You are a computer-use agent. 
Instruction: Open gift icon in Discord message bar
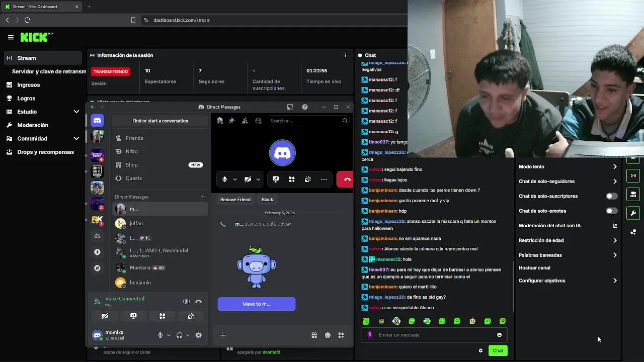click(x=314, y=335)
